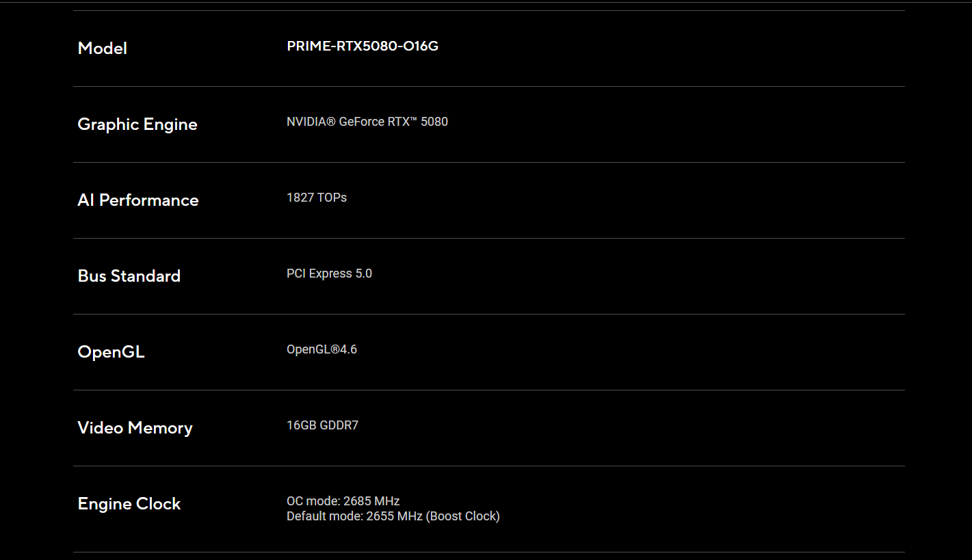
Task: Click the "Model" spec label
Action: [103, 49]
